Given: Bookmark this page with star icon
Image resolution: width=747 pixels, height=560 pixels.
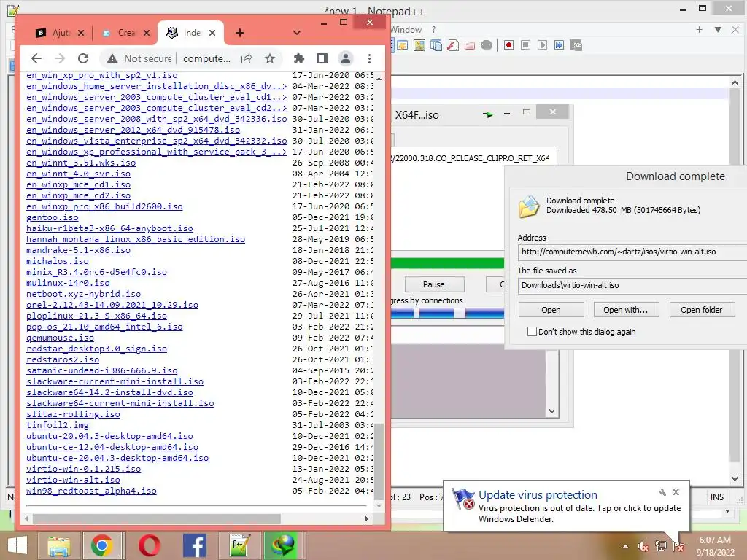Looking at the screenshot, I should click(x=270, y=58).
